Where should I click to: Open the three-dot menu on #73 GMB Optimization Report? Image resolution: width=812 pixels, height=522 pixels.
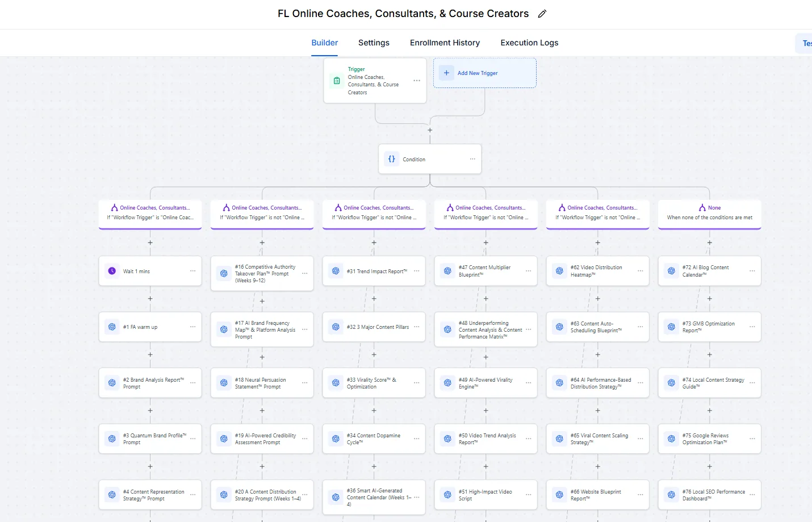point(752,327)
